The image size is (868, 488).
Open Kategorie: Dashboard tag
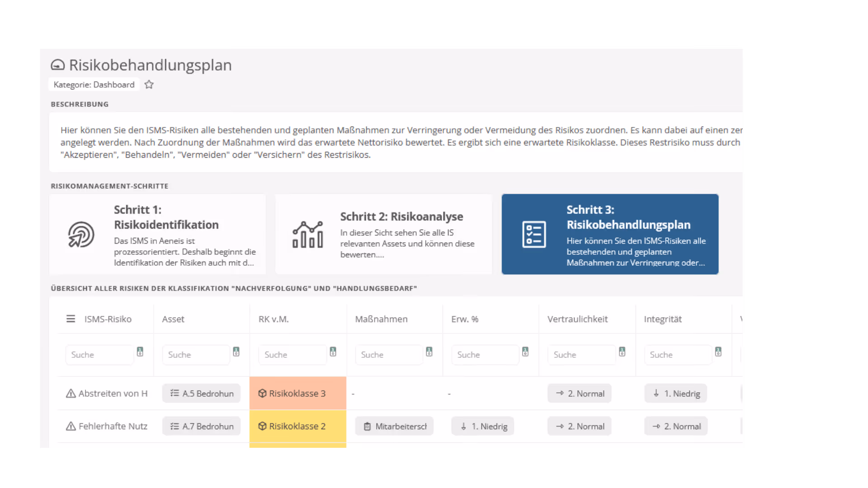click(94, 84)
